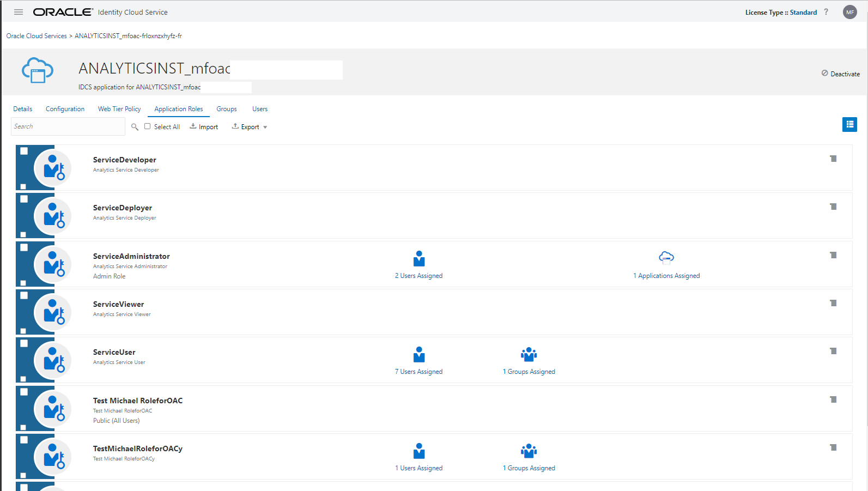Open ServiceAdministrator row action menu

pos(833,255)
